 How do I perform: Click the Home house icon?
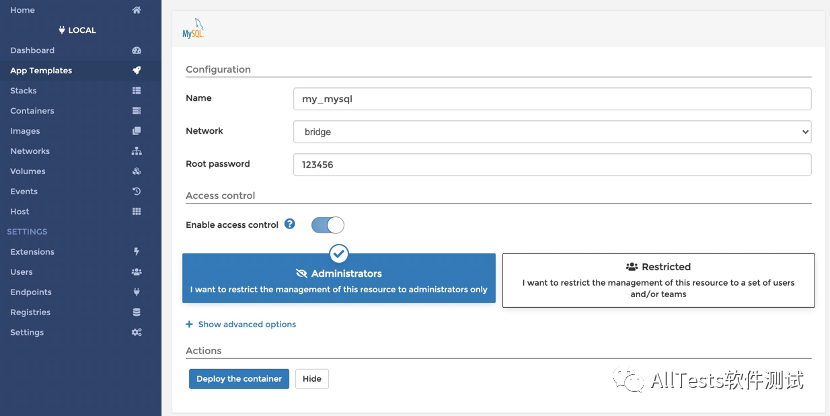[137, 10]
